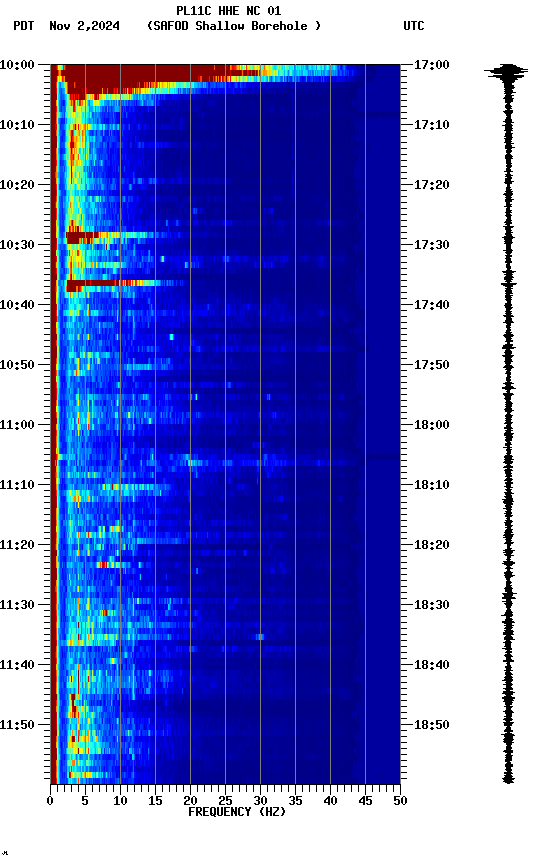Click the '35' frequency axis tick label
The height and width of the screenshot is (864, 552).
pyautogui.click(x=295, y=802)
